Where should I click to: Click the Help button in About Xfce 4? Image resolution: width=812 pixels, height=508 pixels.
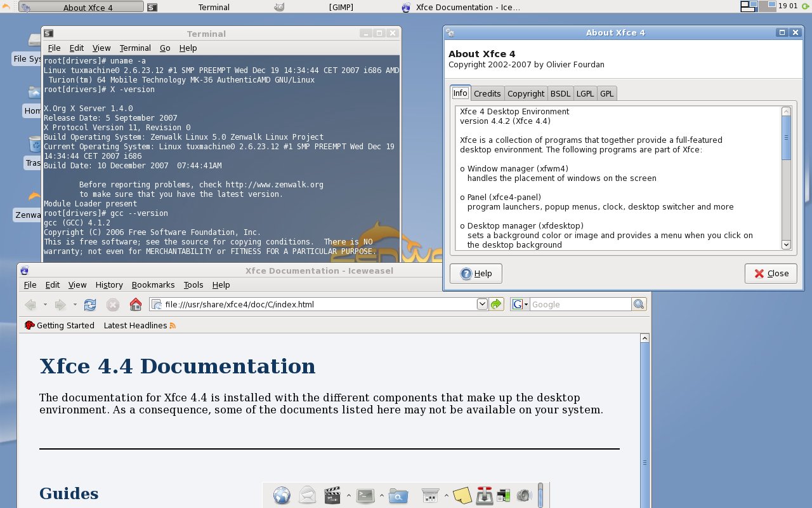coord(476,274)
